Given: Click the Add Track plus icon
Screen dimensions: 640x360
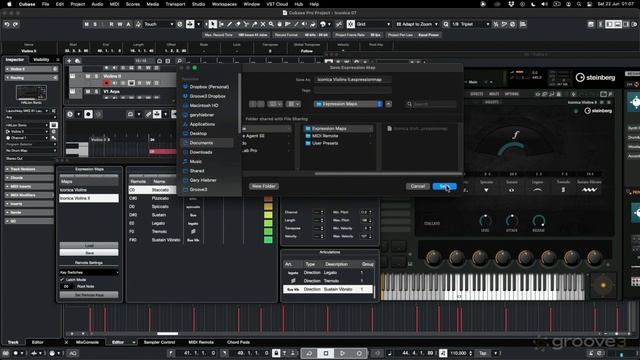Looking at the screenshot, I should 69,61.
